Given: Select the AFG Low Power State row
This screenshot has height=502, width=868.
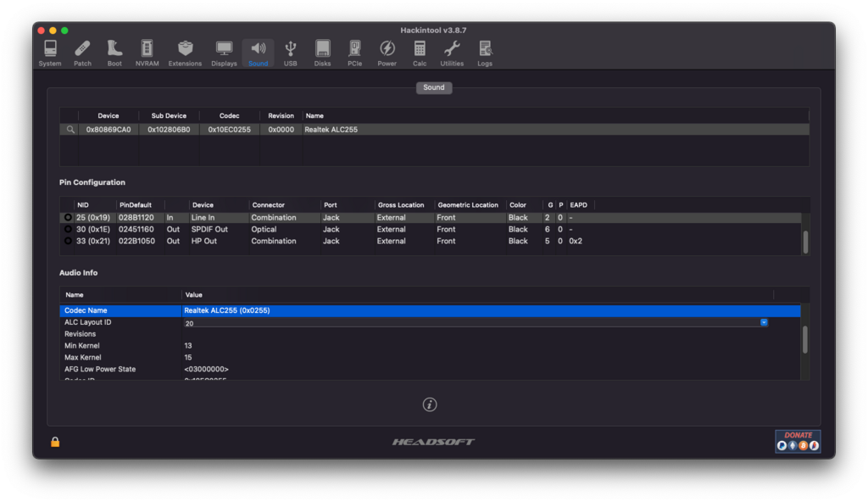Looking at the screenshot, I should [430, 369].
